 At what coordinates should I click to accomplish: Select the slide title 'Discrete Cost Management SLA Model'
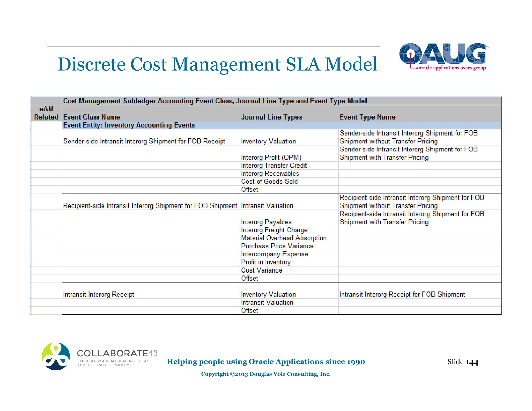[217, 64]
